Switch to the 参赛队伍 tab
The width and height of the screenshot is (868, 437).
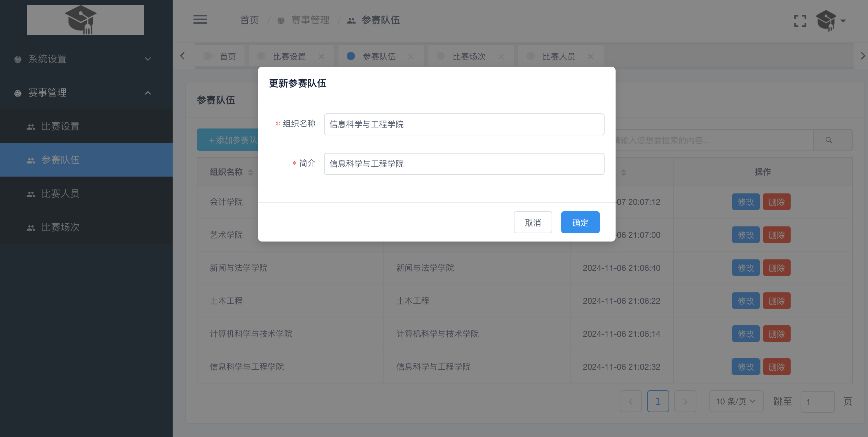click(x=379, y=56)
